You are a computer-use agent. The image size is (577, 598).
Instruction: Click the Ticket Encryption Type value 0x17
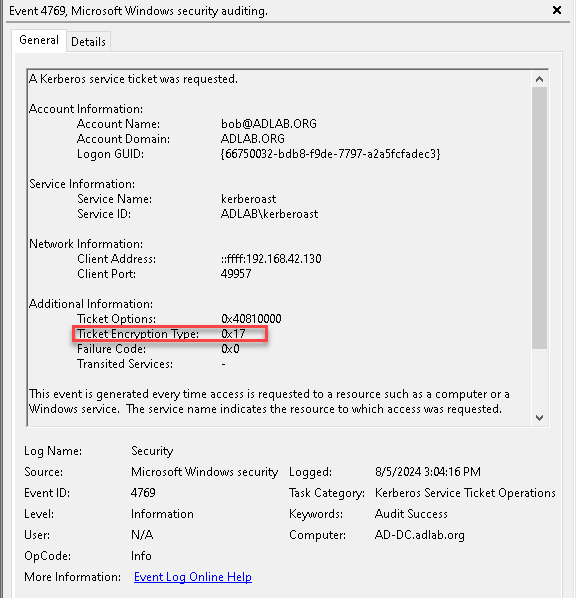pos(233,334)
